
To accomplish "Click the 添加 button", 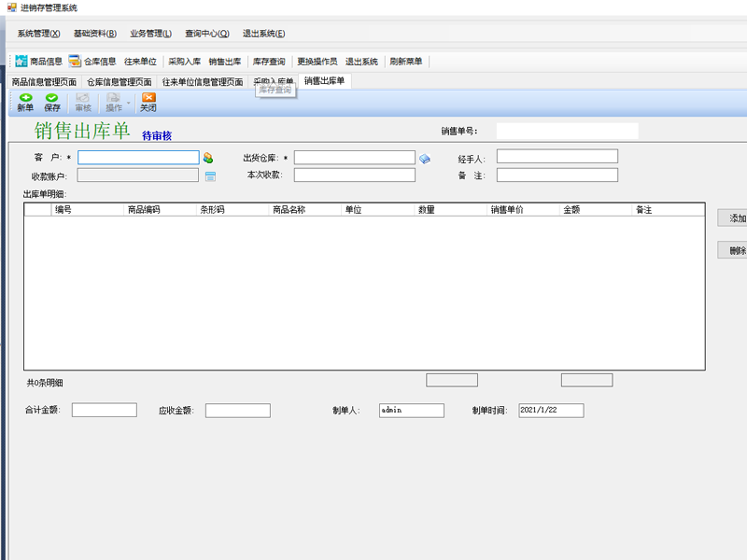I will click(732, 217).
